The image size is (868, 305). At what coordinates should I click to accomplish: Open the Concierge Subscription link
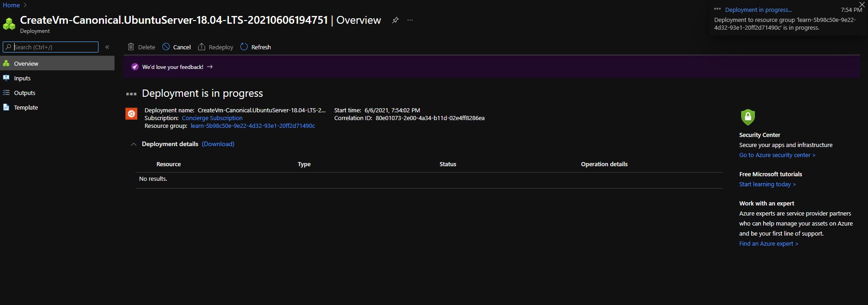[x=212, y=118]
